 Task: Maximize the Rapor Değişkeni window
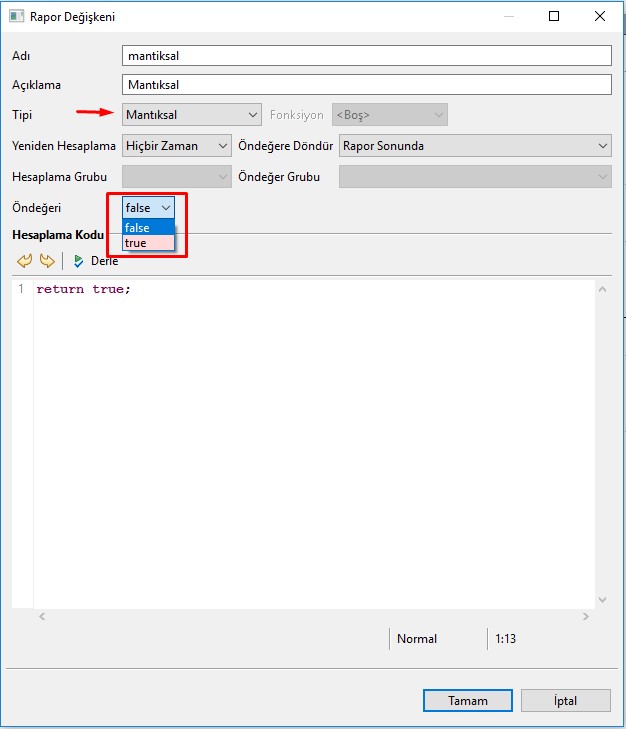pyautogui.click(x=554, y=16)
